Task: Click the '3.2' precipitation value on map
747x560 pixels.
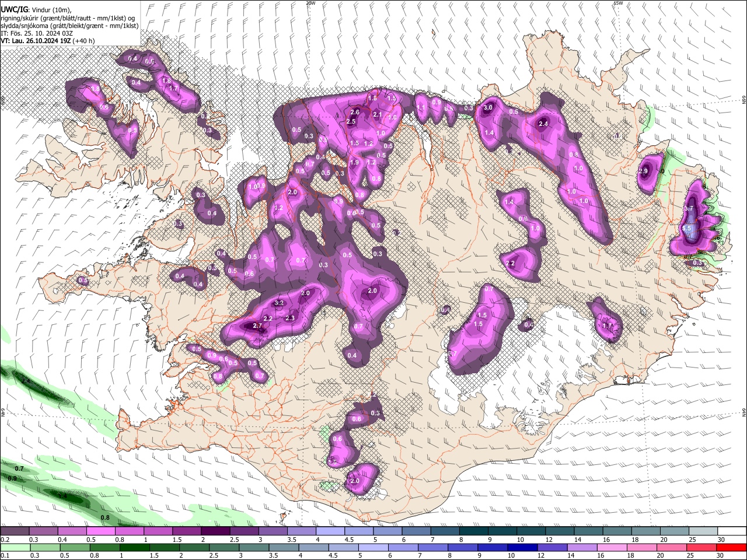Action: click(x=279, y=303)
